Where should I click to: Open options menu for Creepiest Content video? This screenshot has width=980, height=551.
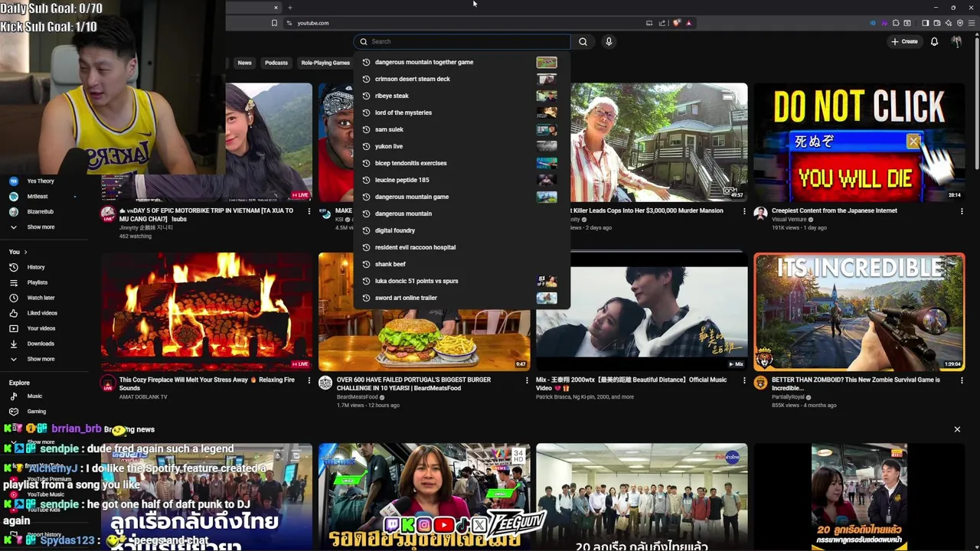pyautogui.click(x=962, y=211)
